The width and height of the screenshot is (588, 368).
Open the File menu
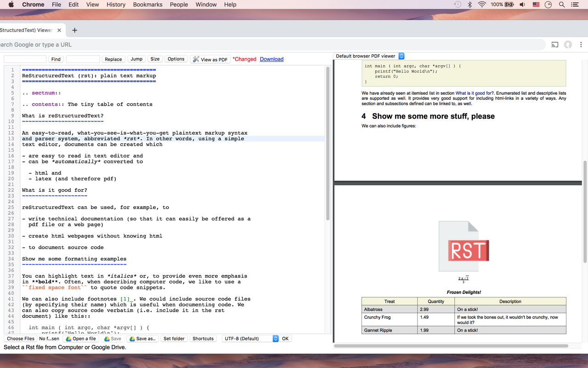(57, 5)
